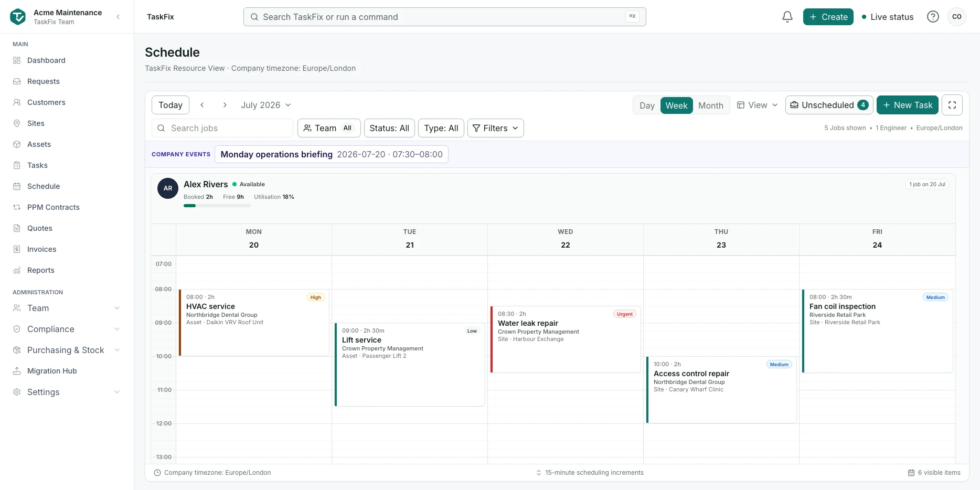
Task: Open the help question mark icon
Action: pos(933,17)
